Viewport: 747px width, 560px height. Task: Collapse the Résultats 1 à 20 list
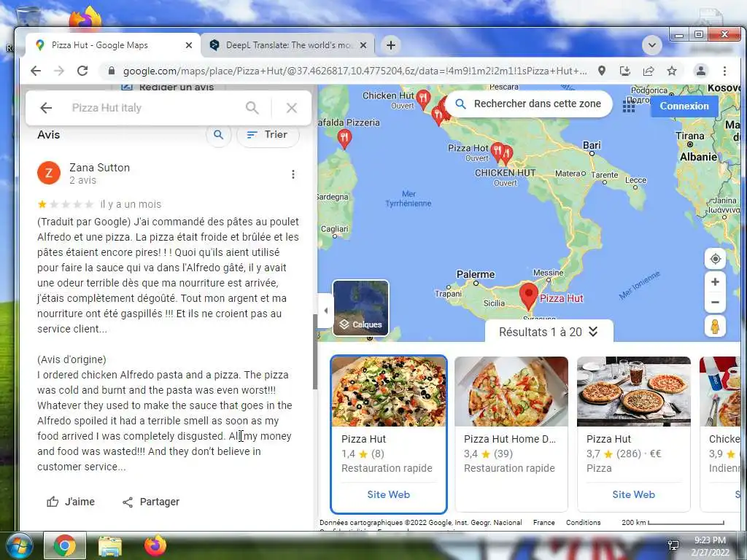click(549, 332)
